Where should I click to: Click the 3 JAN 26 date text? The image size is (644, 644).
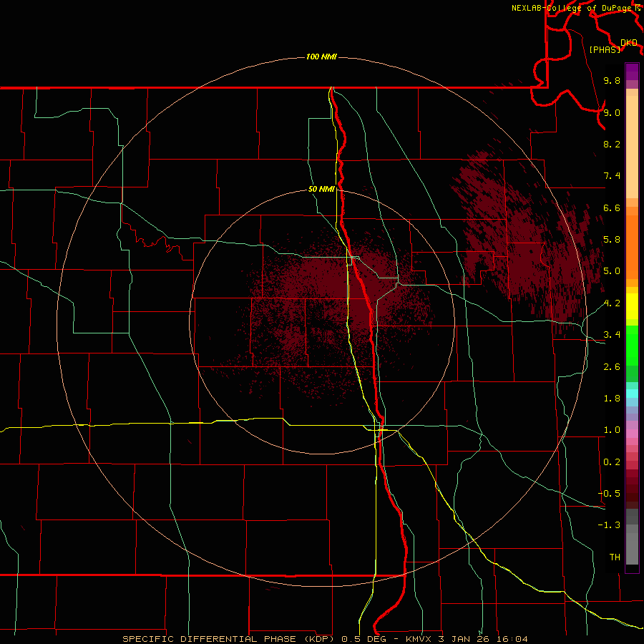coord(465,639)
